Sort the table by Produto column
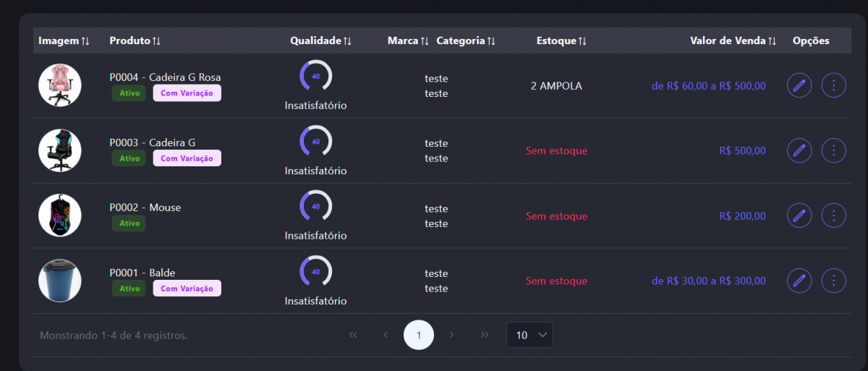868x371 pixels. pyautogui.click(x=135, y=40)
